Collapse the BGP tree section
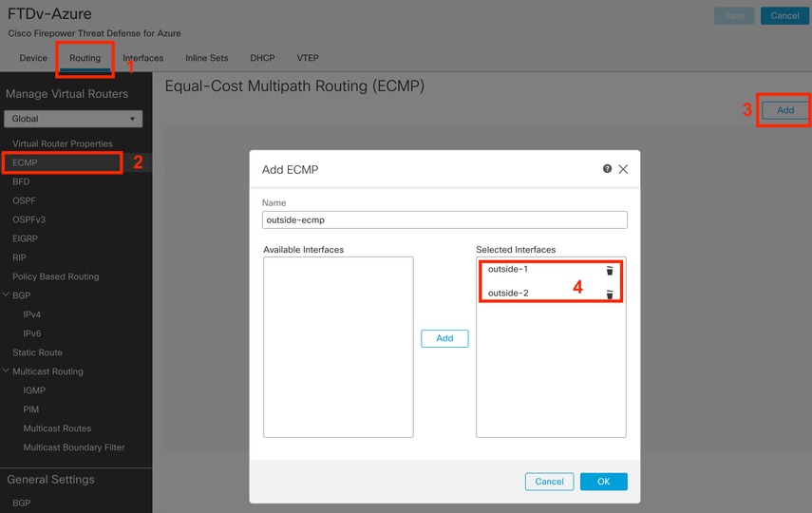Image resolution: width=812 pixels, height=513 pixels. (6, 294)
